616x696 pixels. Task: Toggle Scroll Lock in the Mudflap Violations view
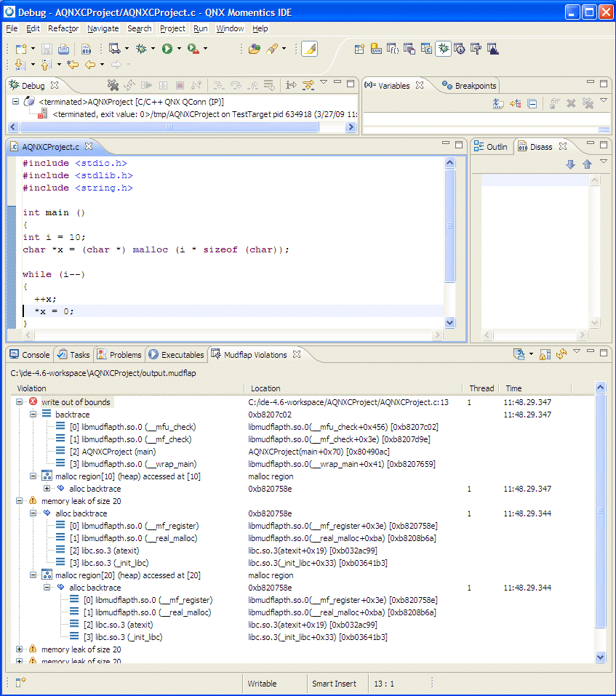click(545, 354)
